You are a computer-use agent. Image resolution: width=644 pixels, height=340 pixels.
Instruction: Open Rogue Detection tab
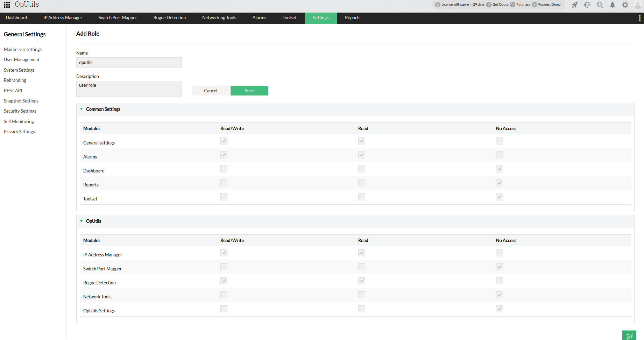click(170, 18)
